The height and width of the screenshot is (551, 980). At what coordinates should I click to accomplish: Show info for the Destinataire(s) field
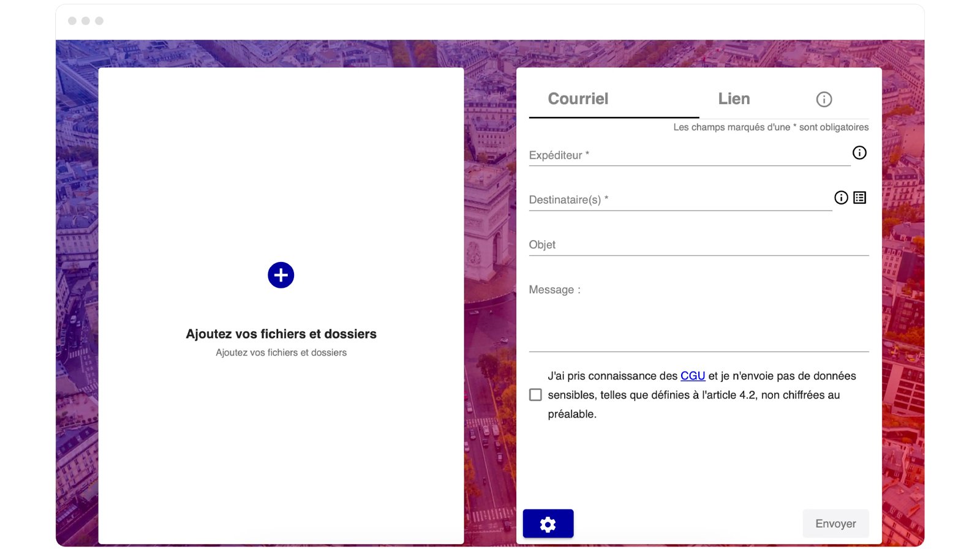(841, 197)
